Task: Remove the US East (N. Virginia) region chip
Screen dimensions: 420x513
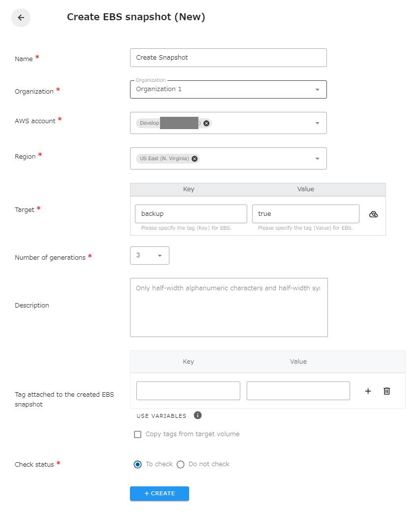Action: tap(194, 158)
